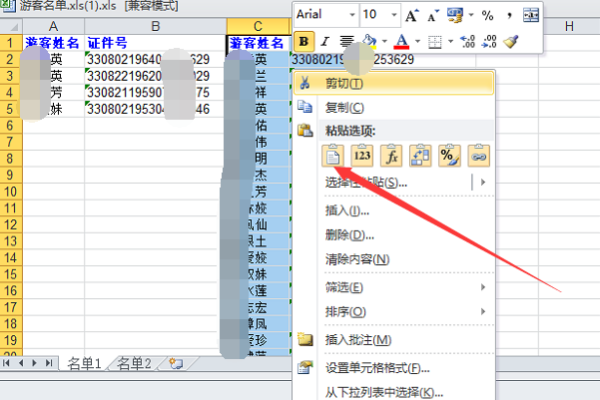This screenshot has width=600, height=400.
Task: Click the borders icon
Action: point(435,42)
